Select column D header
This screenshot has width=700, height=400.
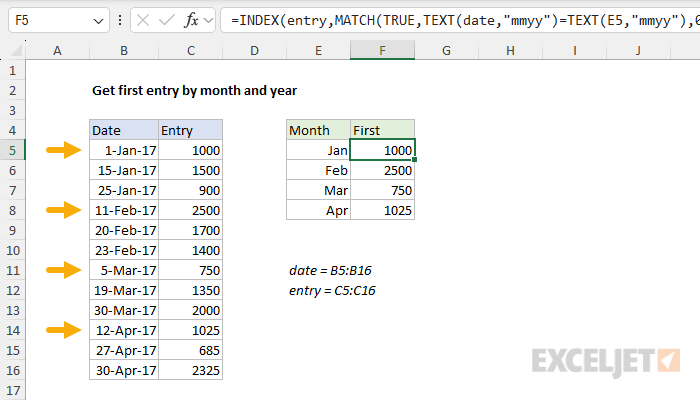coord(254,50)
